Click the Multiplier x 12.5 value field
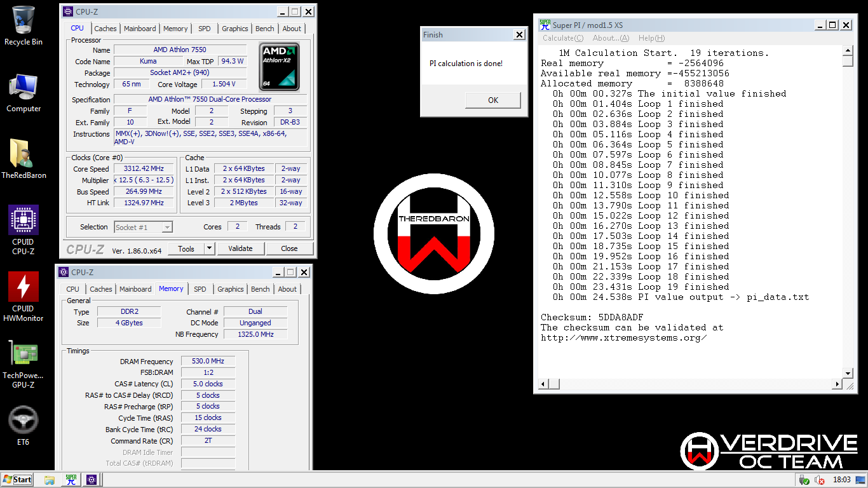 point(144,180)
